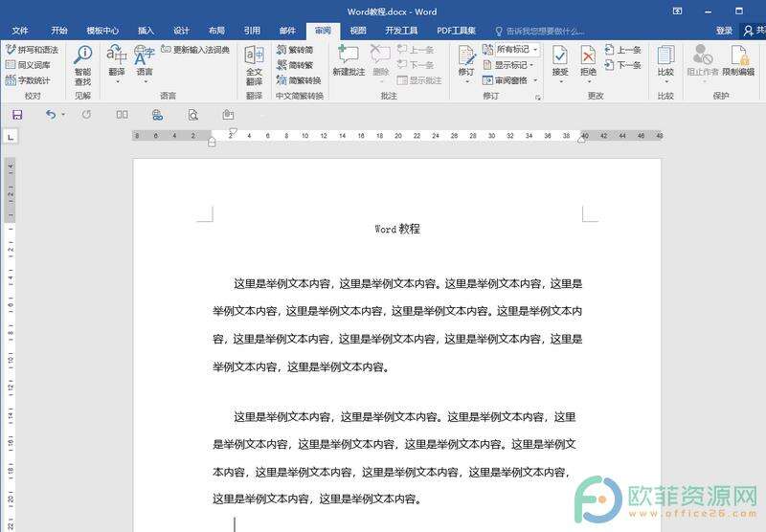Switch to the Mailings (邮件) tab
766x532 pixels.
(x=287, y=31)
